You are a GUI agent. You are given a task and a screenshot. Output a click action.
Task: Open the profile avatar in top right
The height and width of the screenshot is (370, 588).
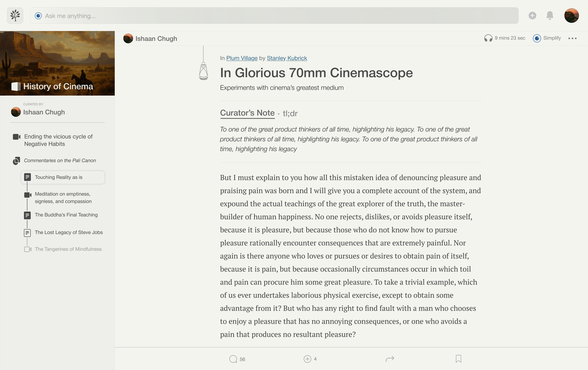pyautogui.click(x=571, y=16)
